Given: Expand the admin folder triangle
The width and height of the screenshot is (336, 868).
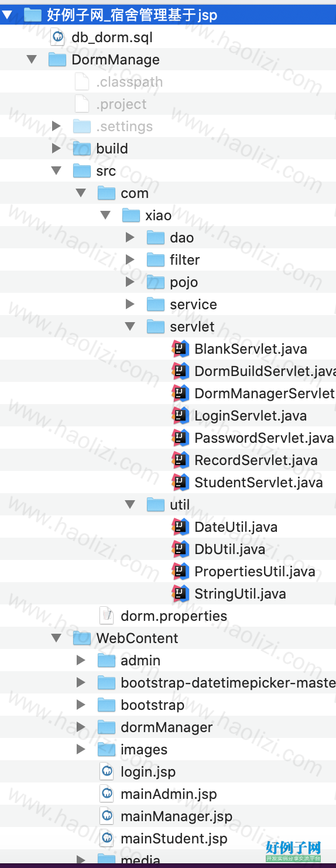Looking at the screenshot, I should (x=81, y=661).
